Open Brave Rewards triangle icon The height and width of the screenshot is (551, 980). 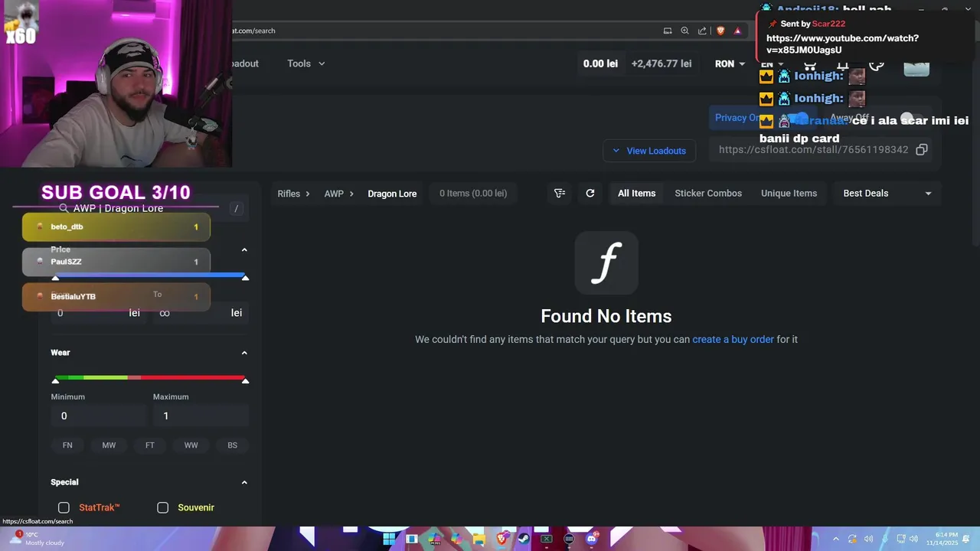[737, 31]
